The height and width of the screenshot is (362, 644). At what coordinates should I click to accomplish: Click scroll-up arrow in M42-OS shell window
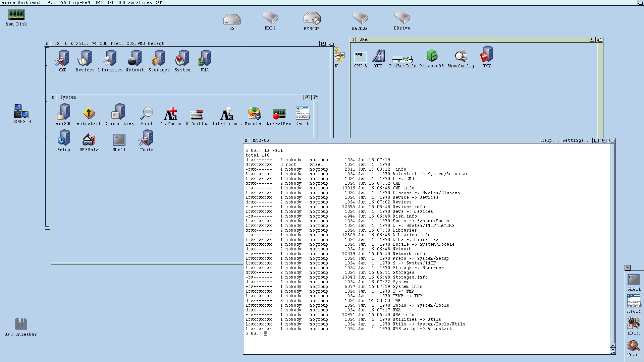[613, 346]
